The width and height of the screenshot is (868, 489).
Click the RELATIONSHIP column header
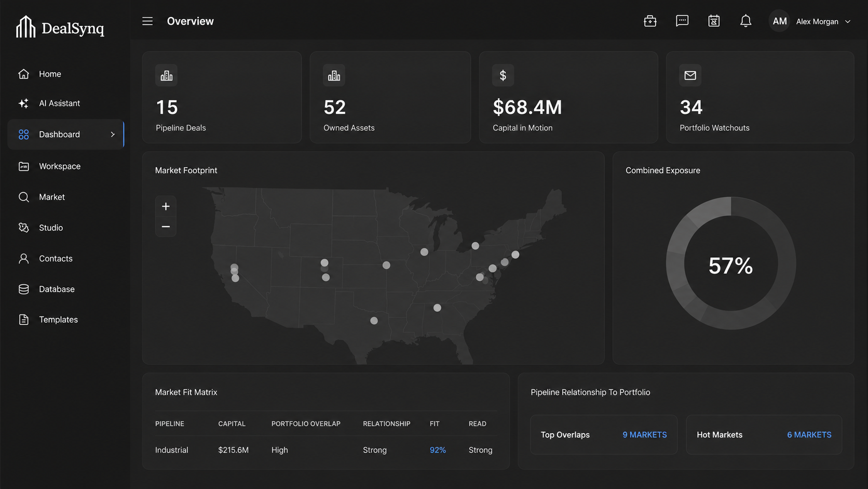pyautogui.click(x=386, y=424)
